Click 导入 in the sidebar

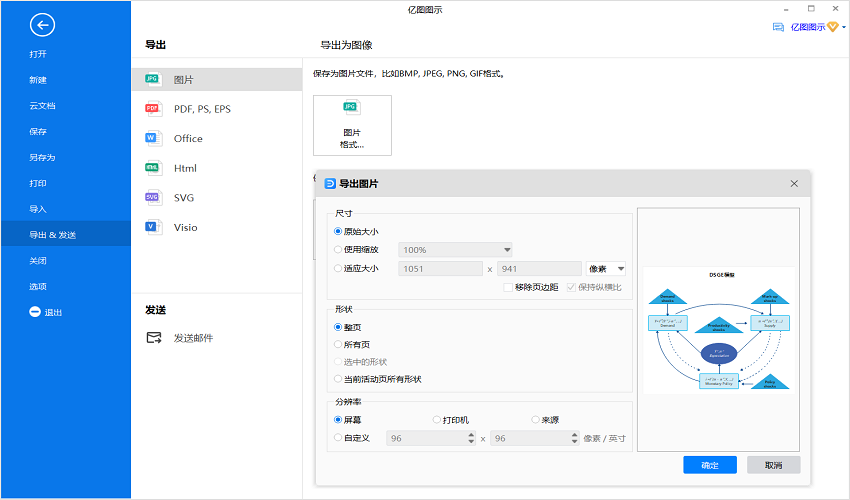point(38,209)
